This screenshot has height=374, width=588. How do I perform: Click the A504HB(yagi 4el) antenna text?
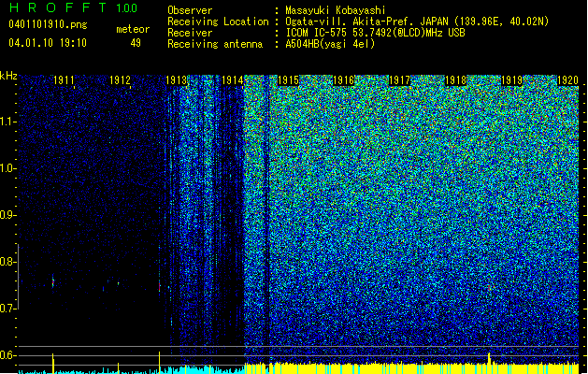coord(330,44)
